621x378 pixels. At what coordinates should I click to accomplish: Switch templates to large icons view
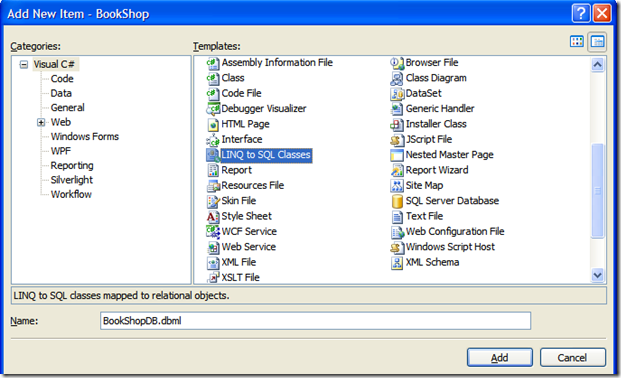[577, 41]
